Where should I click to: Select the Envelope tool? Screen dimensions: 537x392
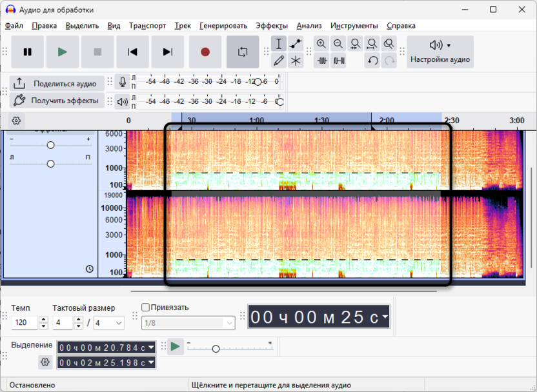296,44
